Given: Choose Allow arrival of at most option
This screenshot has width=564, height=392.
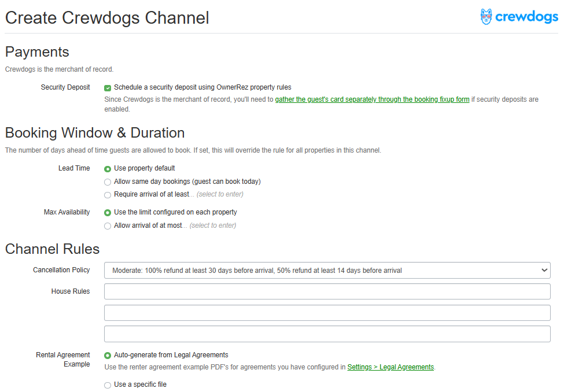Looking at the screenshot, I should pos(108,226).
